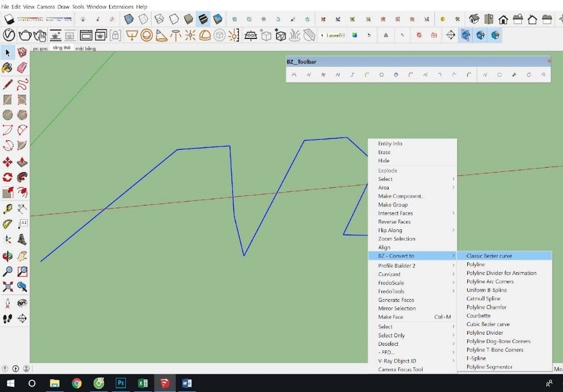Image resolution: width=563 pixels, height=392 pixels.
Task: Click a Bezier curve icon in BZ_Toolbar
Action: [293, 74]
